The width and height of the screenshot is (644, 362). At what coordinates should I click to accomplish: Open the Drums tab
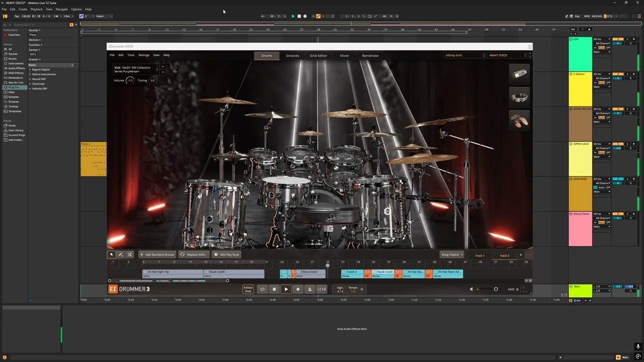(x=267, y=55)
